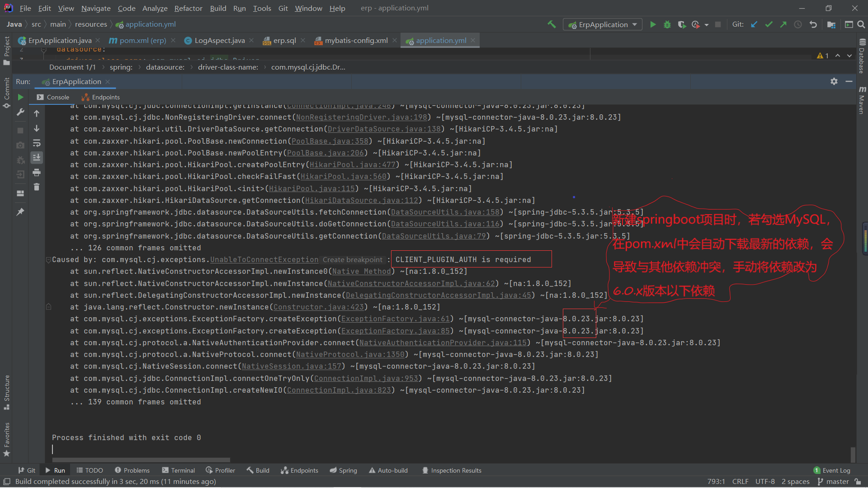Disable scroll to end in console

pos(37,158)
